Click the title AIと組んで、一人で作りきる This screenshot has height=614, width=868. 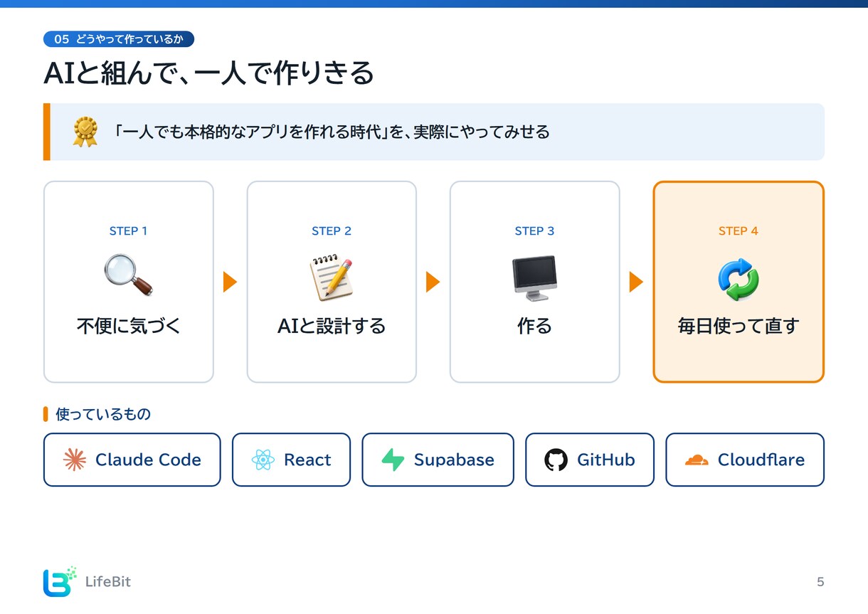tap(208, 73)
